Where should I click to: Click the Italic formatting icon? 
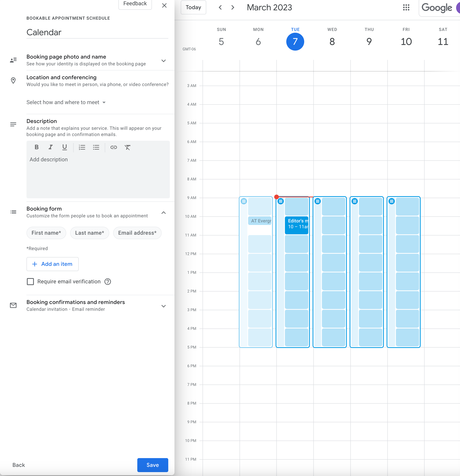point(50,147)
